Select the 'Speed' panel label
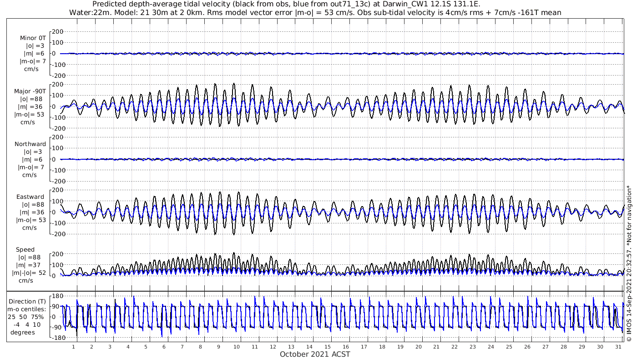637x364 pixels. (x=25, y=250)
